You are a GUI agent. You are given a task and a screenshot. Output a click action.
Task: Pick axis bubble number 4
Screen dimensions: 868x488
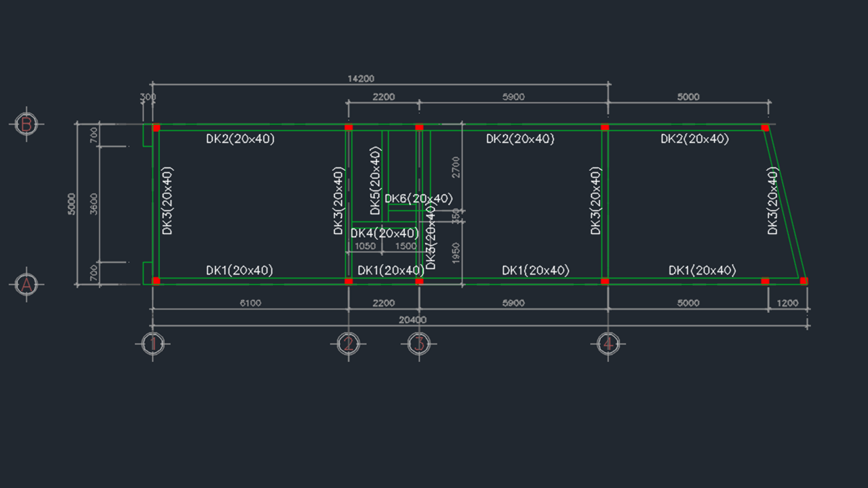click(x=608, y=344)
